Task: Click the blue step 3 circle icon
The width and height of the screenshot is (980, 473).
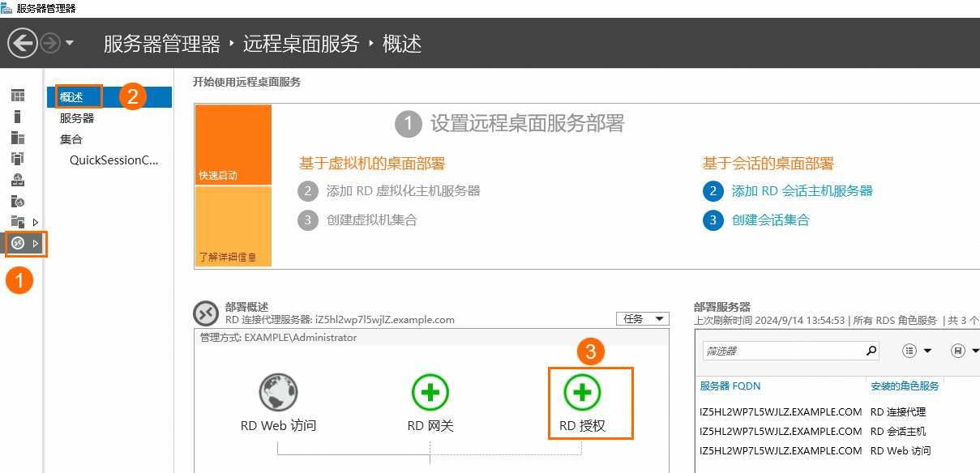Action: point(713,220)
